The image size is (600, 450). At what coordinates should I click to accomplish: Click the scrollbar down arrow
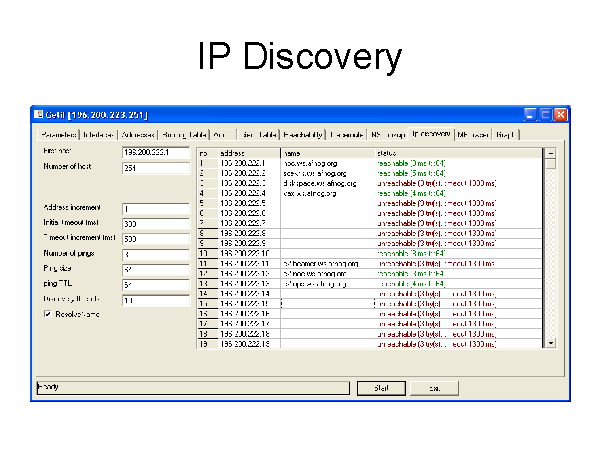(549, 342)
